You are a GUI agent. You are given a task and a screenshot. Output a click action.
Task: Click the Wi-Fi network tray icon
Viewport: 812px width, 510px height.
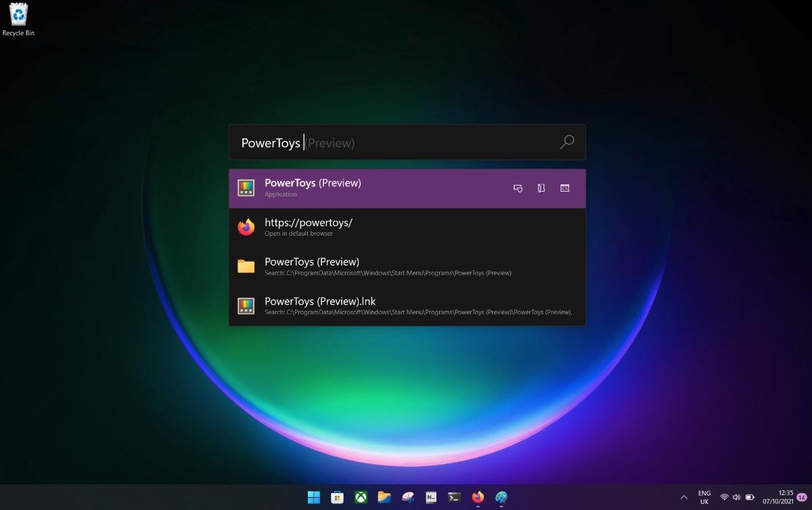725,497
